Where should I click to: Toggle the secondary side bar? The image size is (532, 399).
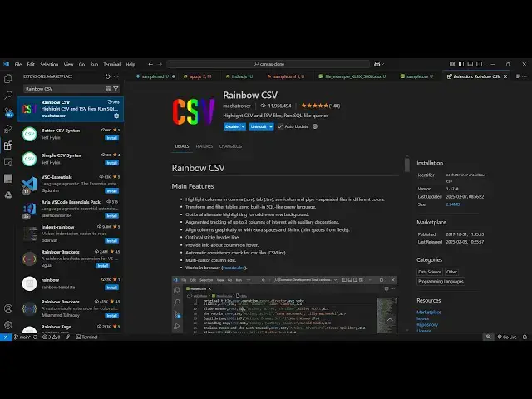[480, 64]
